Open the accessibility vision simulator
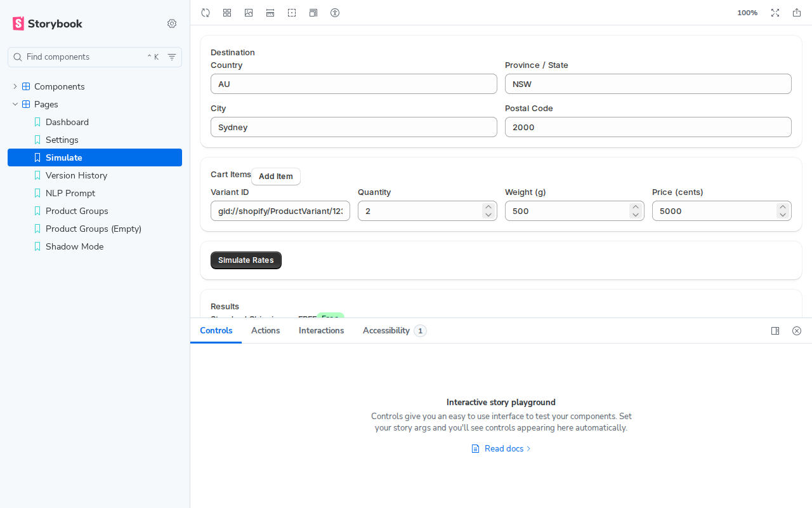The height and width of the screenshot is (508, 812). [335, 12]
